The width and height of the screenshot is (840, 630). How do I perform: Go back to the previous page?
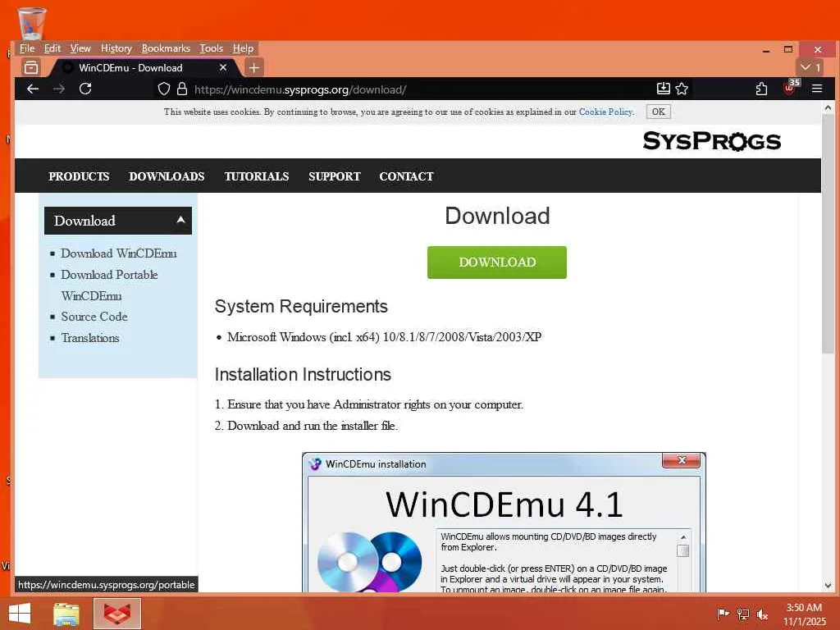pyautogui.click(x=33, y=89)
